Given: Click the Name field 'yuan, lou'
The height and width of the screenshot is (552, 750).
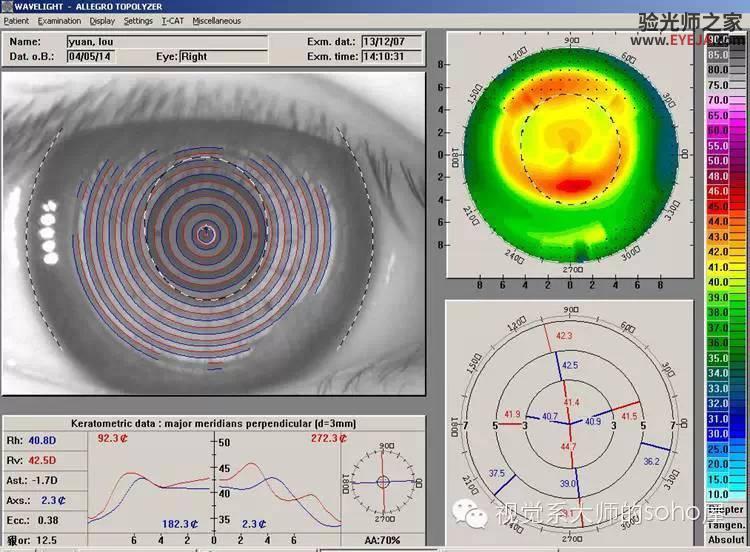Looking at the screenshot, I should [167, 42].
